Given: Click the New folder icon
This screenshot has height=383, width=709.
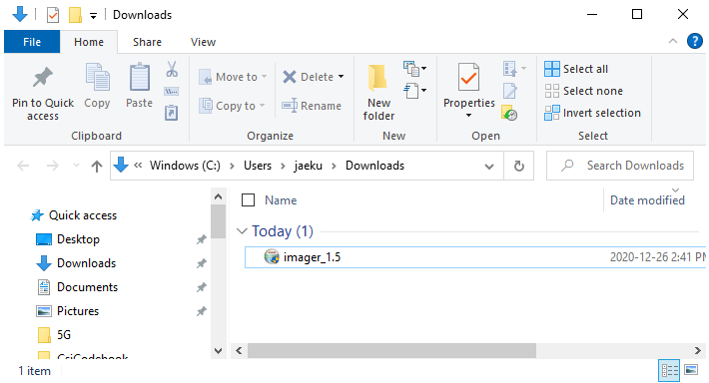Looking at the screenshot, I should pyautogui.click(x=378, y=78).
